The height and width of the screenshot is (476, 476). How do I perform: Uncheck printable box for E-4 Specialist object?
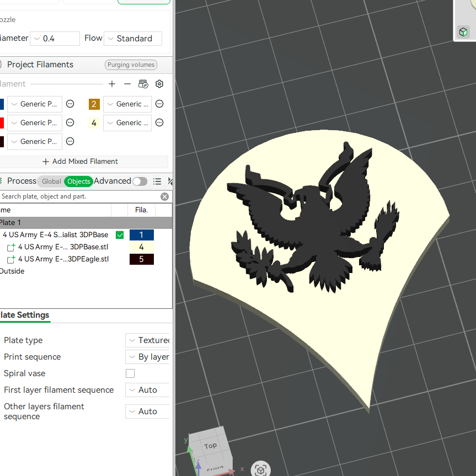click(120, 235)
